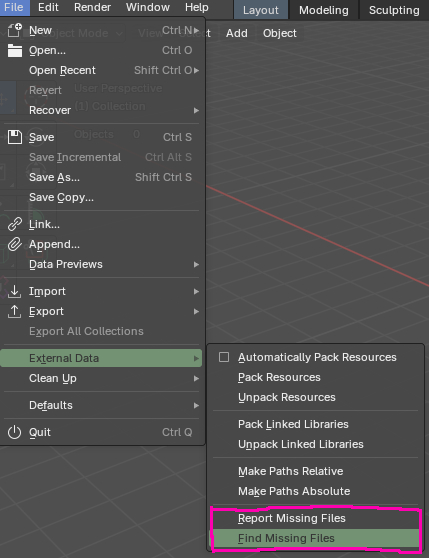Open the Render menu
The width and height of the screenshot is (429, 558).
92,7
